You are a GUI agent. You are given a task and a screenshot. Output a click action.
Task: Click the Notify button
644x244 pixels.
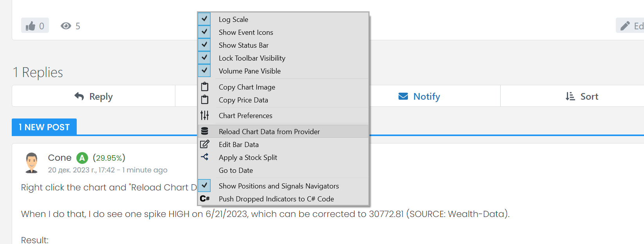coord(419,96)
